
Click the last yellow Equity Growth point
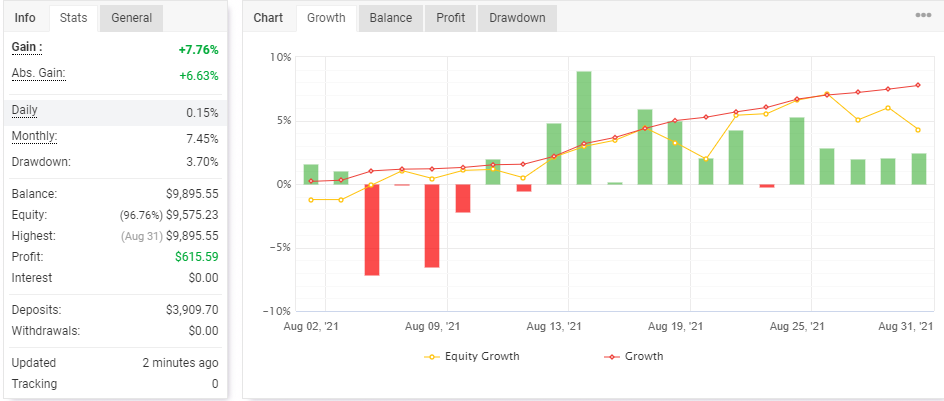(x=918, y=129)
